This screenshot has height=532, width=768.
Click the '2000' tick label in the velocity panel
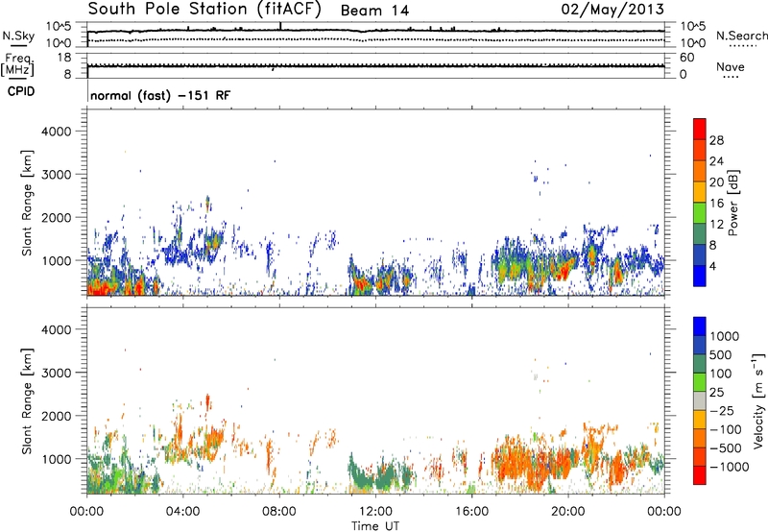(57, 416)
